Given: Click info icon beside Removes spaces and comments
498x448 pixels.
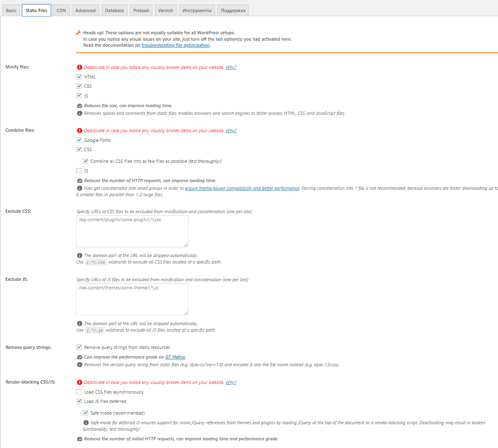Looking at the screenshot, I should tap(79, 113).
